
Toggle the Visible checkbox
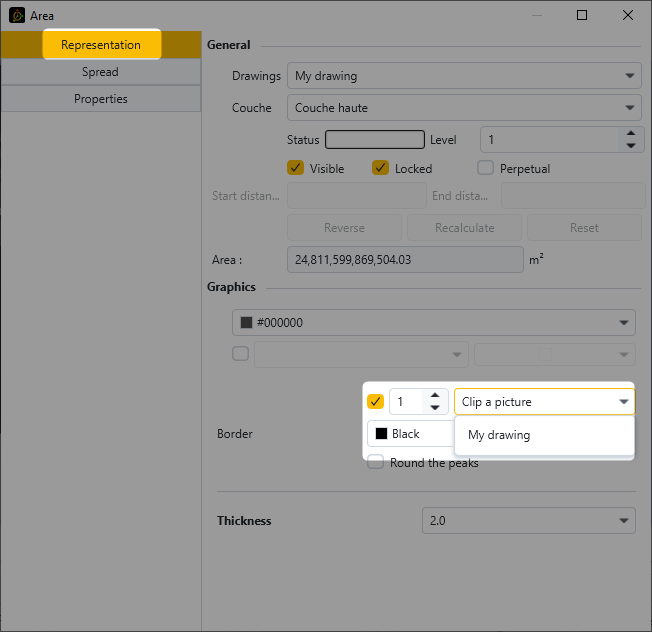pos(296,168)
